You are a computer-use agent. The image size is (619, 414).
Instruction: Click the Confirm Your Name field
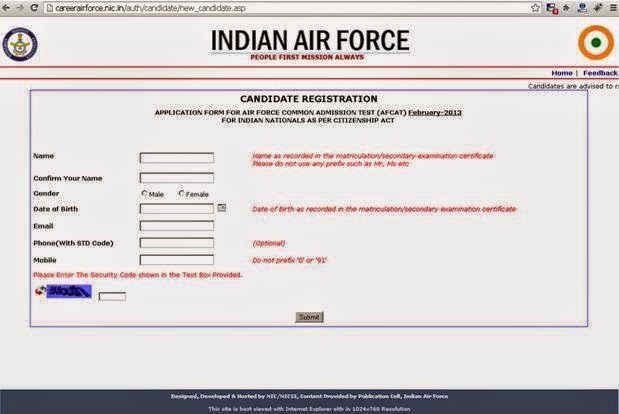pyautogui.click(x=177, y=178)
